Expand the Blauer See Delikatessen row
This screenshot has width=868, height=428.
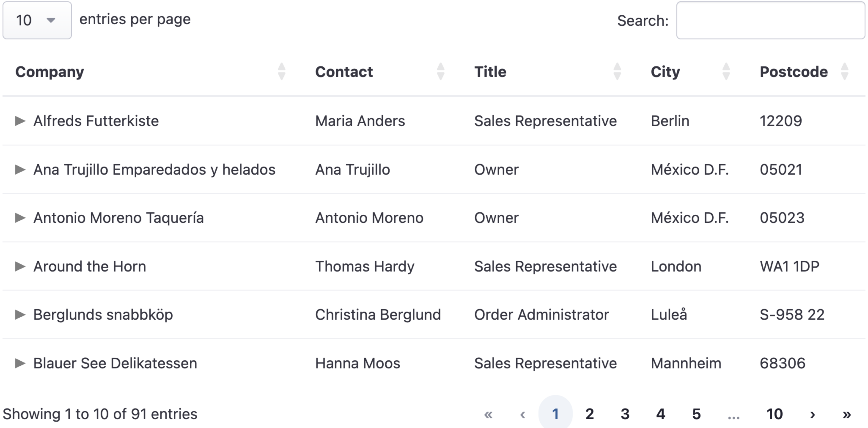[x=20, y=363]
